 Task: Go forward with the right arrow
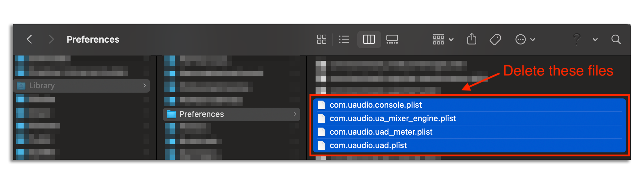[x=51, y=39]
